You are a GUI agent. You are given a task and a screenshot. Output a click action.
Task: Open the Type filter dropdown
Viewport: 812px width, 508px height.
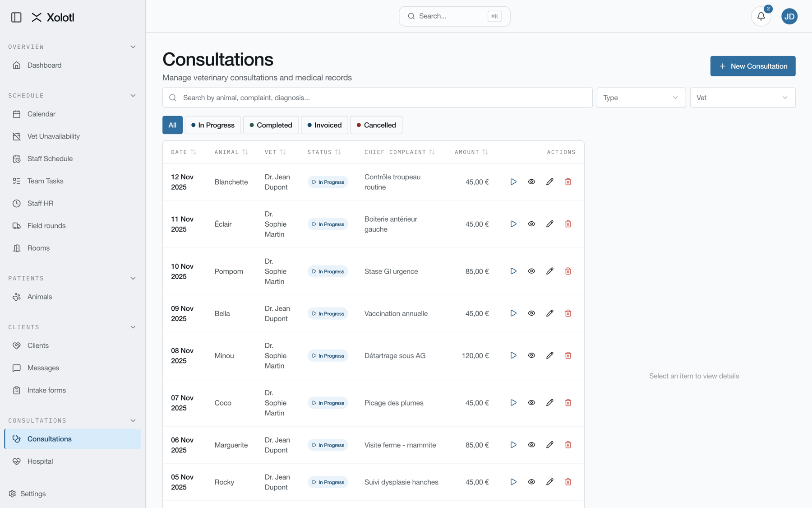tap(641, 98)
